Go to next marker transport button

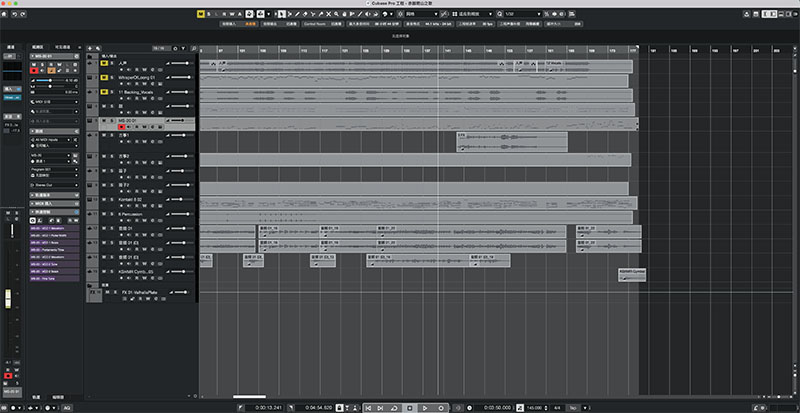click(380, 408)
